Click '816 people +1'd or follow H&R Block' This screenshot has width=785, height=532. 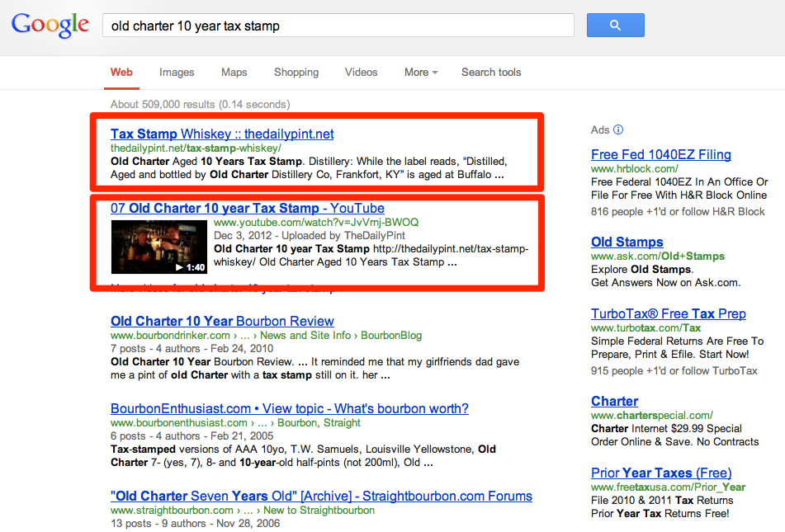tap(678, 212)
